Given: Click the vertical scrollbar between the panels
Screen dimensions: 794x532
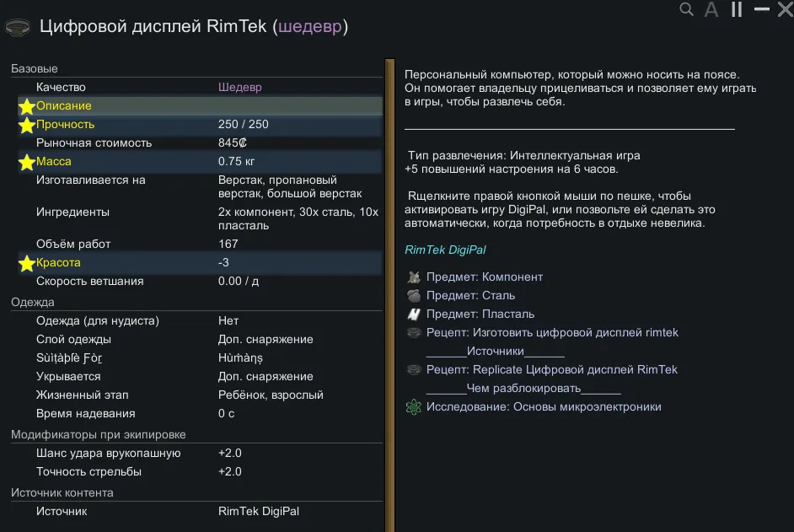Looking at the screenshot, I should click(x=389, y=287).
